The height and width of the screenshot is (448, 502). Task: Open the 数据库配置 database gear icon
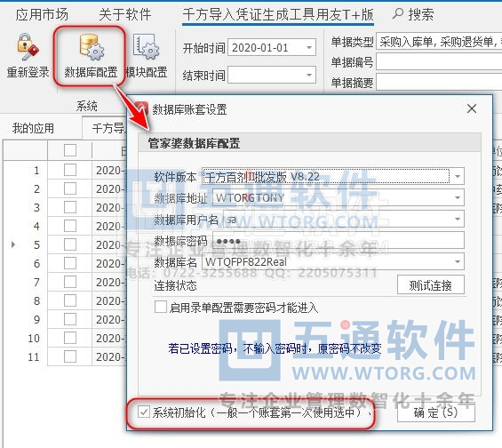click(92, 47)
